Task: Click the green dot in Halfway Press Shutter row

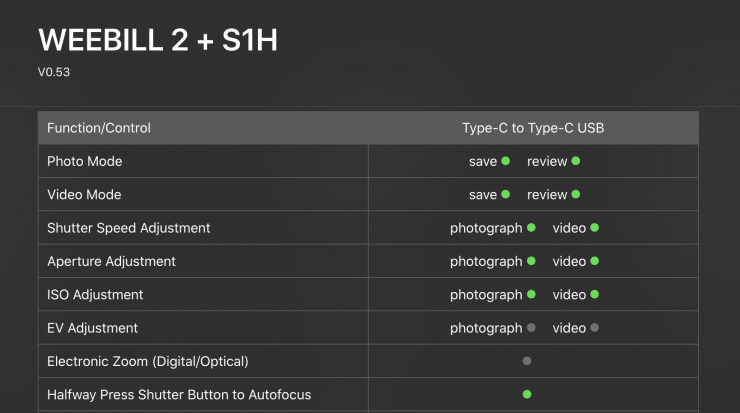Action: (527, 394)
